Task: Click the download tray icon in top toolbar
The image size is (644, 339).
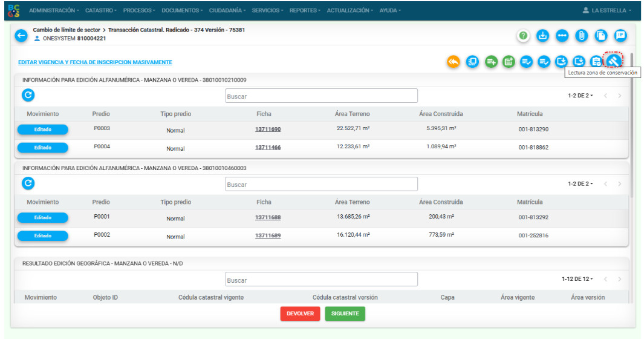Action: click(x=543, y=36)
